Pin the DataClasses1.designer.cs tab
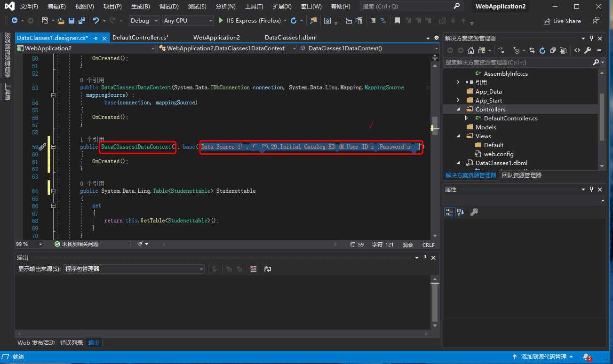 coord(96,38)
